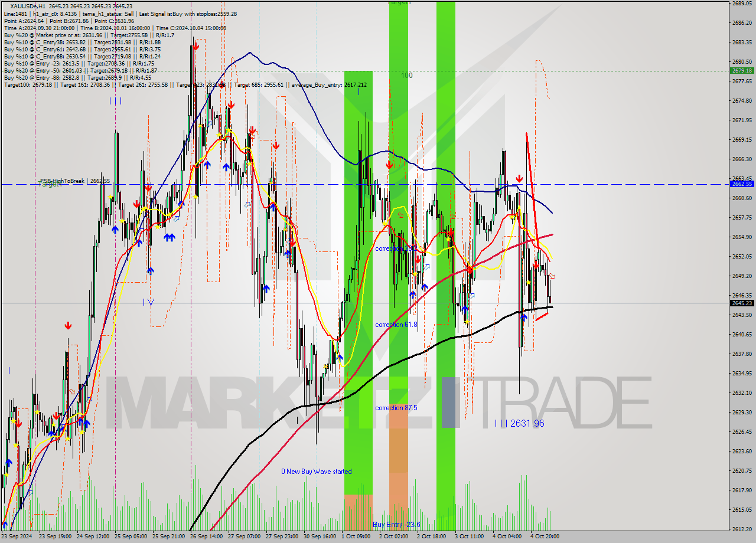Click the 'FSB-HighToBreak | 2662.55' label
This screenshot has height=543, width=756.
[x=74, y=181]
